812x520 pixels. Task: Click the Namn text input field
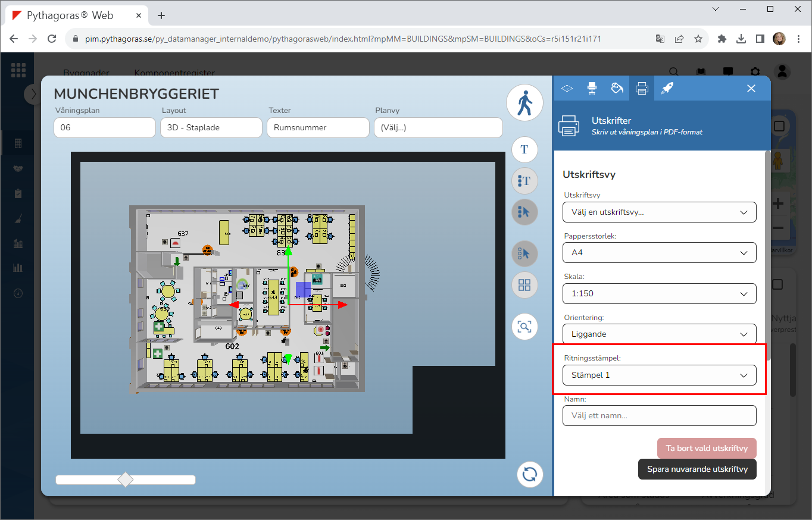pos(659,415)
